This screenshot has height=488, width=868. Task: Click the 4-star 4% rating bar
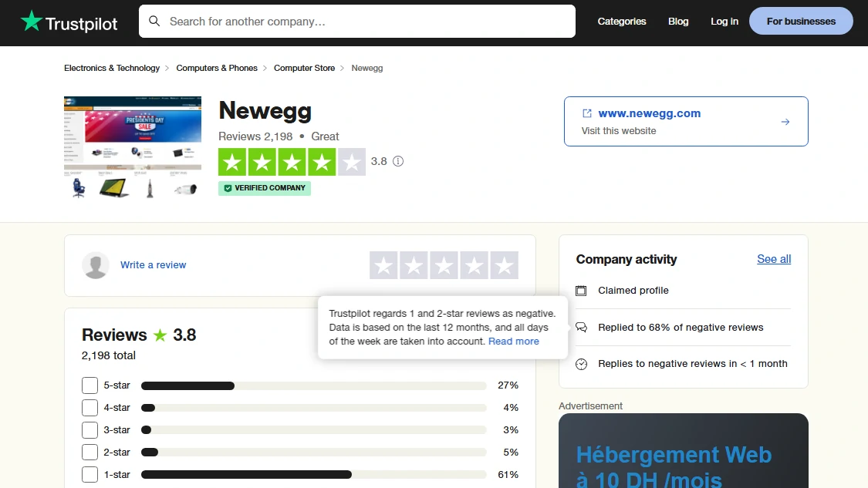[314, 408]
